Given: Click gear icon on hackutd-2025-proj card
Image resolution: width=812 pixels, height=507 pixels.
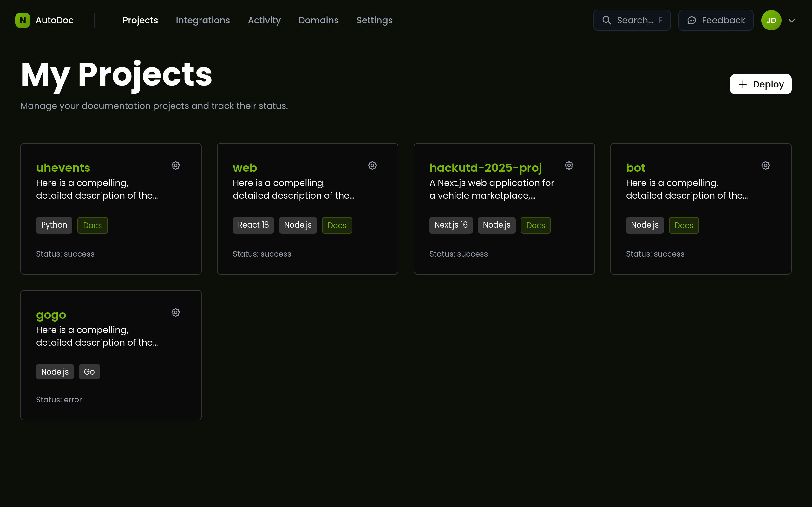Looking at the screenshot, I should tap(569, 165).
